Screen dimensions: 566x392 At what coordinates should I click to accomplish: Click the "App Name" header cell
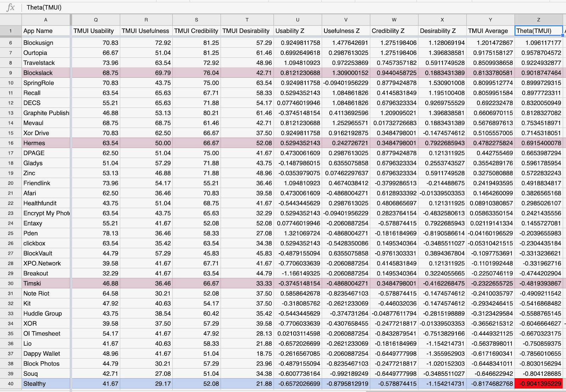46,31
